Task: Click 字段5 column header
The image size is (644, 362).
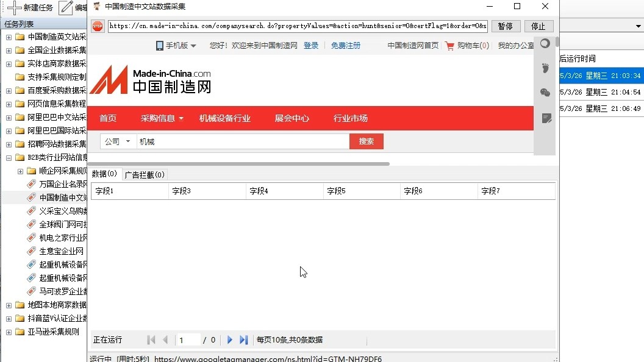Action: 362,191
